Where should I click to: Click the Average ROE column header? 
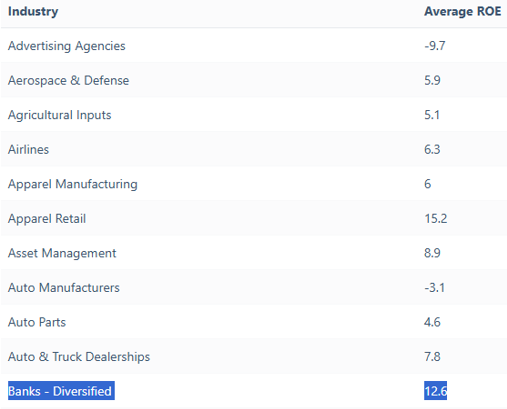[462, 12]
